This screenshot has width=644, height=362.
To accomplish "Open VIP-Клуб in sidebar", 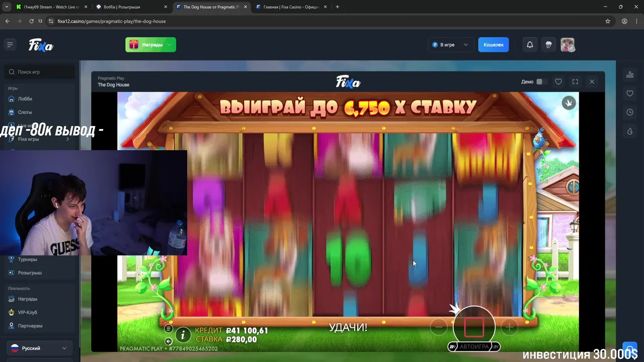I will 27,312.
